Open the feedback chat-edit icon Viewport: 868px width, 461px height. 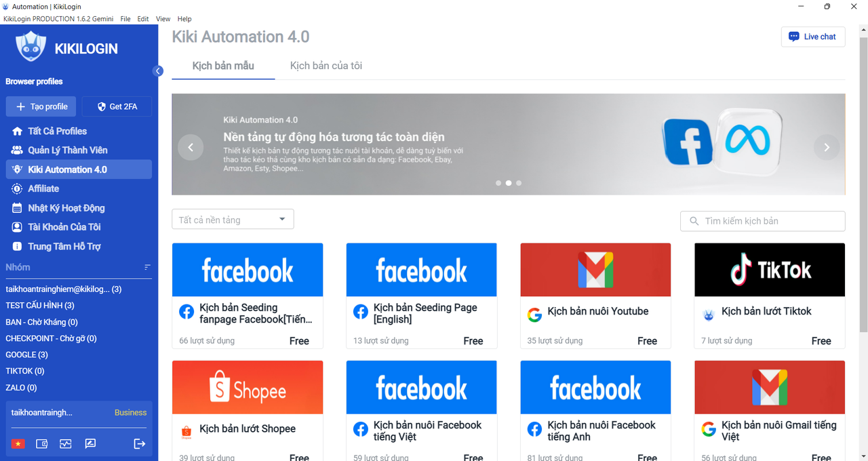click(90, 444)
